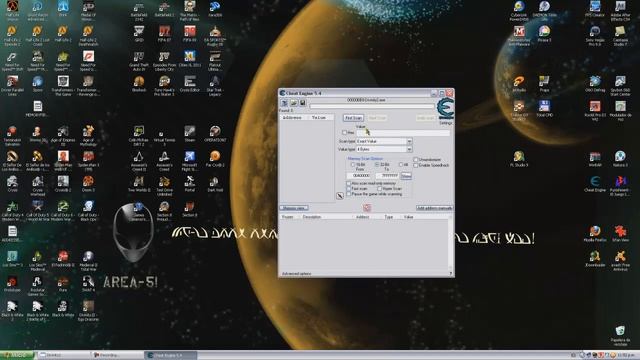Select the Dark Void desktop icon
The image size is (640, 360).
tap(215, 184)
